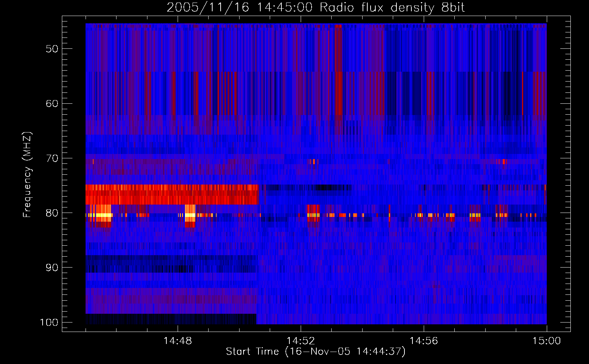Click the 14:52 time tick label

(301, 341)
